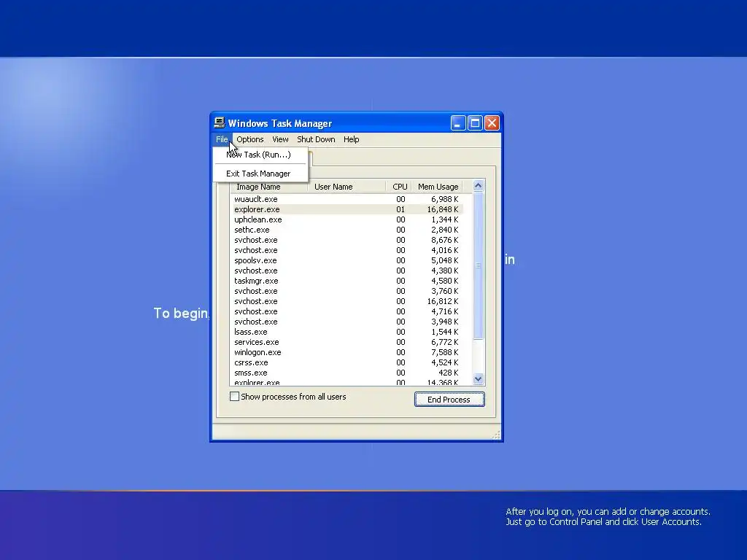
Task: Click the process list scroll down arrow
Action: coord(479,379)
